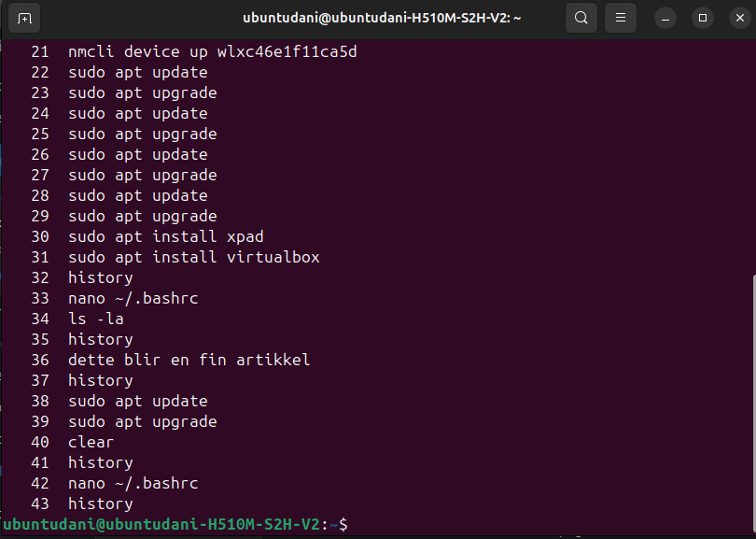Click history line 21 nmcli device up
756x539 pixels.
[194, 51]
